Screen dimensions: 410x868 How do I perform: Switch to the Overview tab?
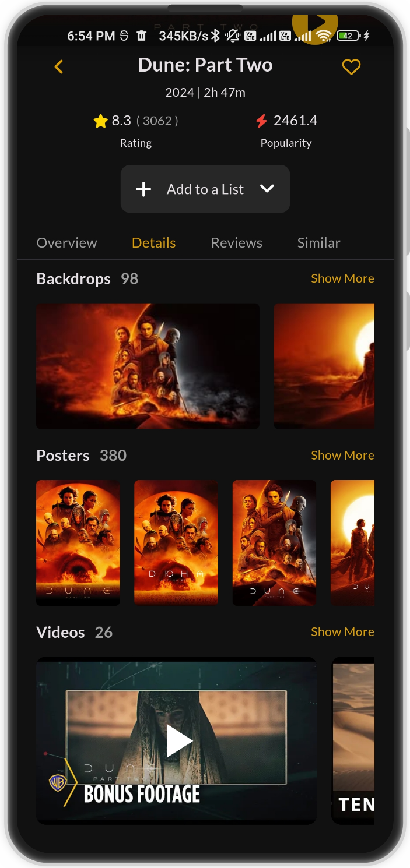click(67, 243)
